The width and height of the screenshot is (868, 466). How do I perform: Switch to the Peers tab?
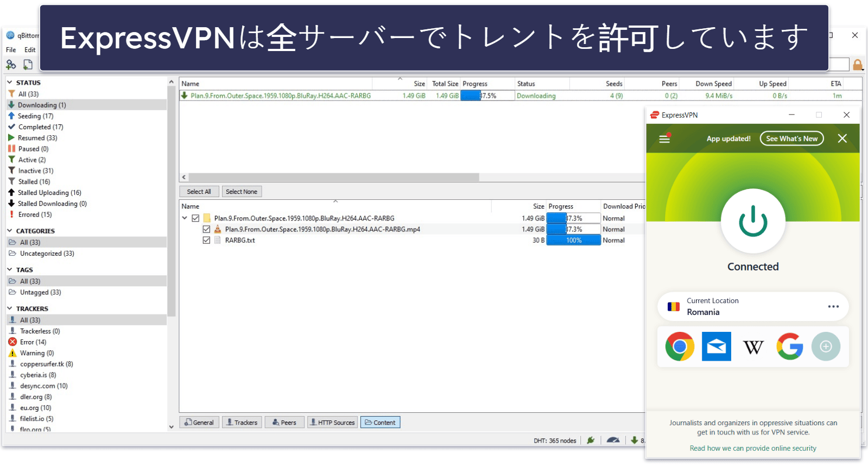284,422
